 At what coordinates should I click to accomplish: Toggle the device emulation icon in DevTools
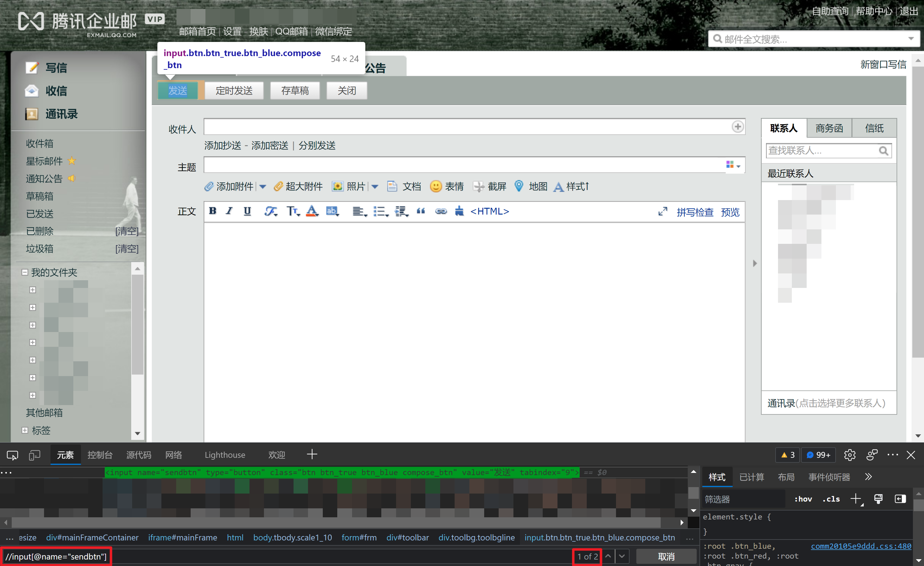[34, 455]
